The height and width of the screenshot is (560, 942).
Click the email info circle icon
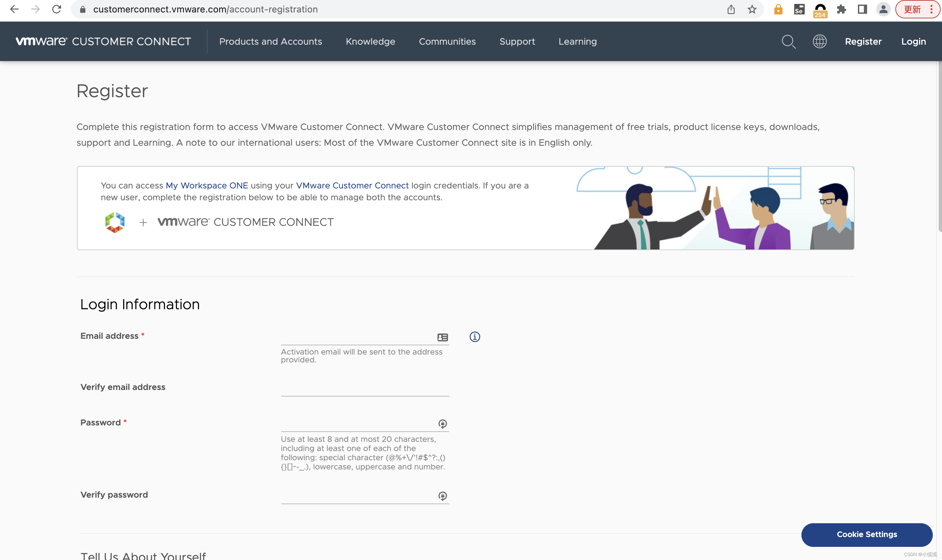[475, 336]
